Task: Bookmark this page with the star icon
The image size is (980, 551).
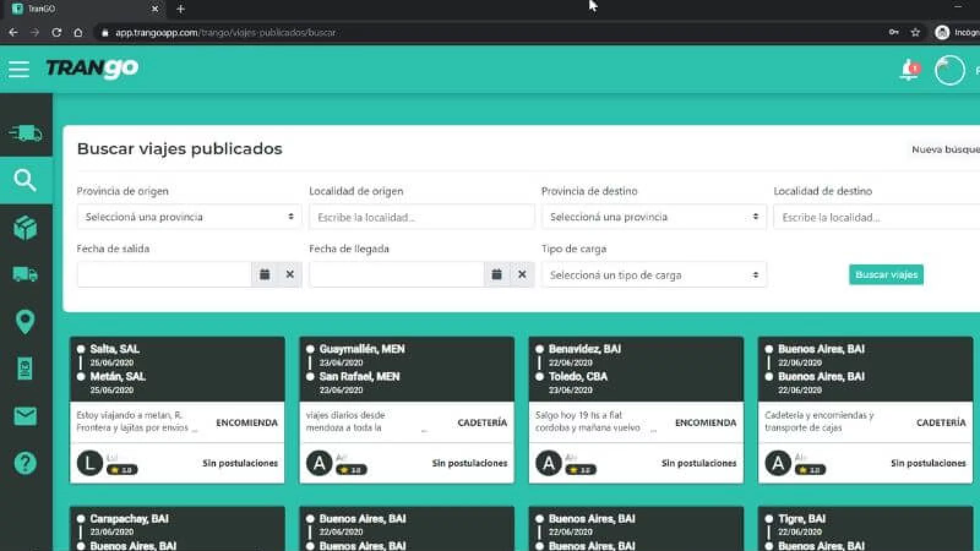Action: 915,32
